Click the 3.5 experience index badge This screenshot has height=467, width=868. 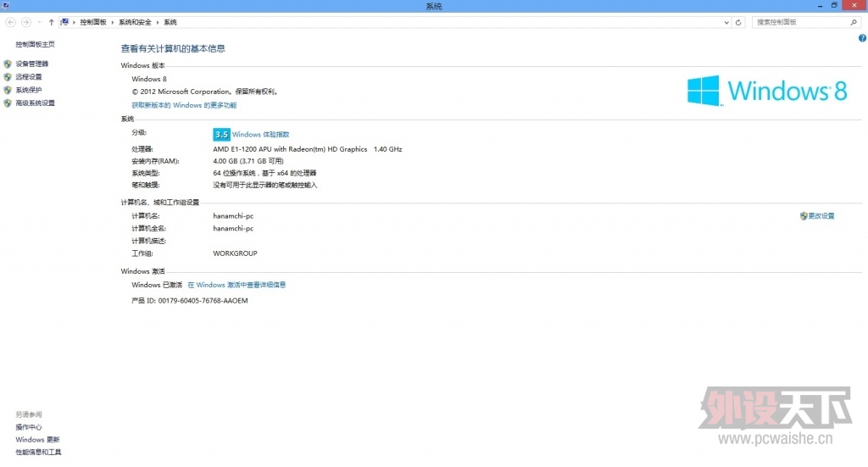click(x=221, y=135)
